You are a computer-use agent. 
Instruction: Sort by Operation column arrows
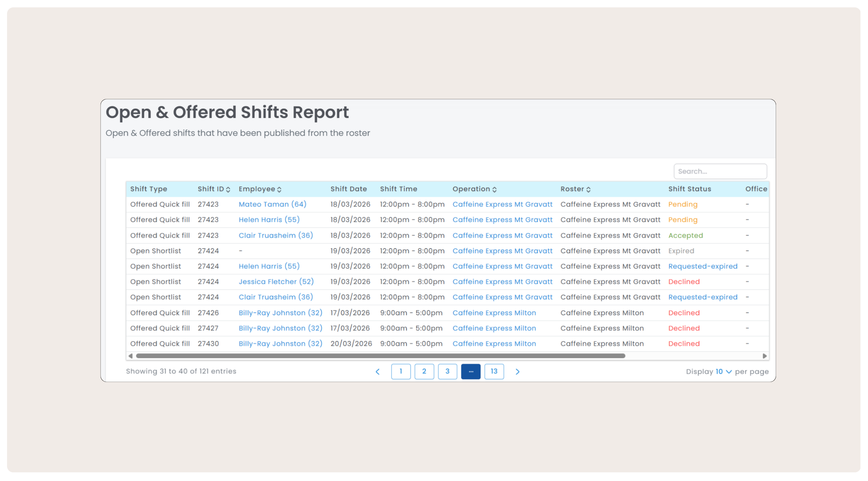tap(494, 190)
